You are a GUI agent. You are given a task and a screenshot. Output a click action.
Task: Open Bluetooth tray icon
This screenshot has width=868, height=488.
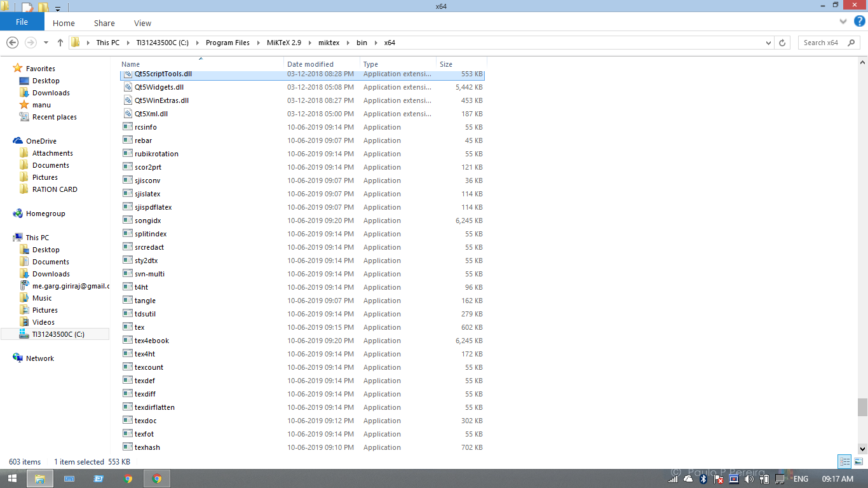pyautogui.click(x=703, y=478)
